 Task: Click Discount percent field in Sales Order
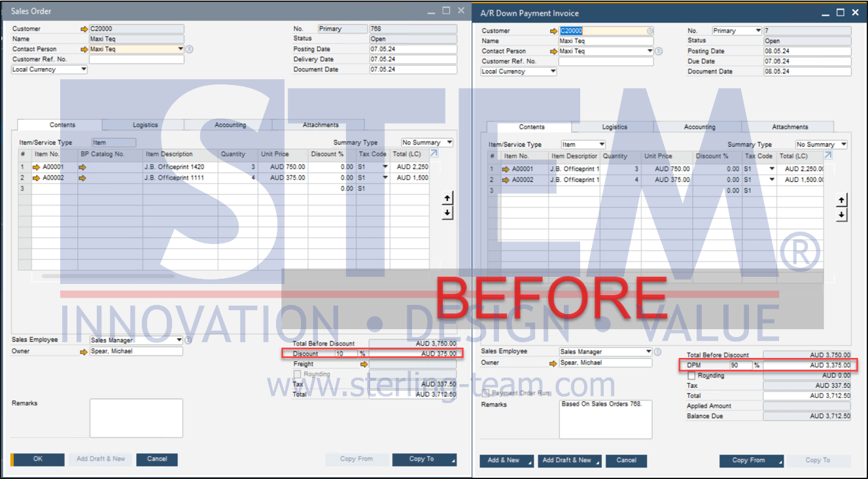pyautogui.click(x=346, y=354)
